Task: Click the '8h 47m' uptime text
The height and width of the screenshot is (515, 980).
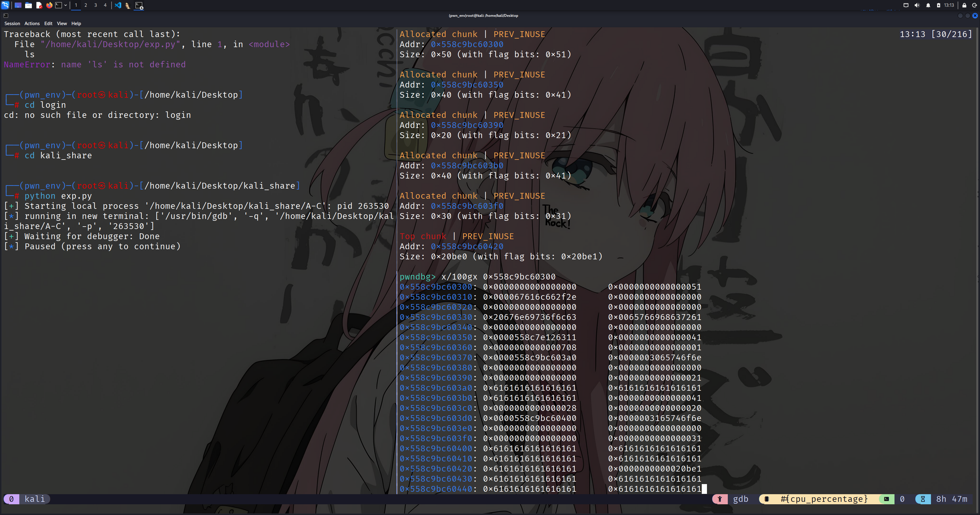Action: pyautogui.click(x=952, y=499)
